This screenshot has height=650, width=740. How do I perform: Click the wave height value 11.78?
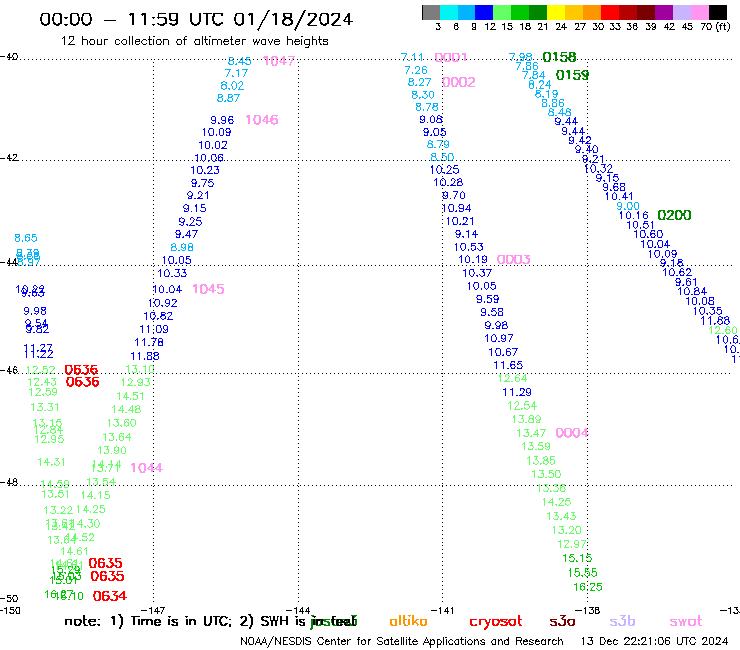coord(149,342)
